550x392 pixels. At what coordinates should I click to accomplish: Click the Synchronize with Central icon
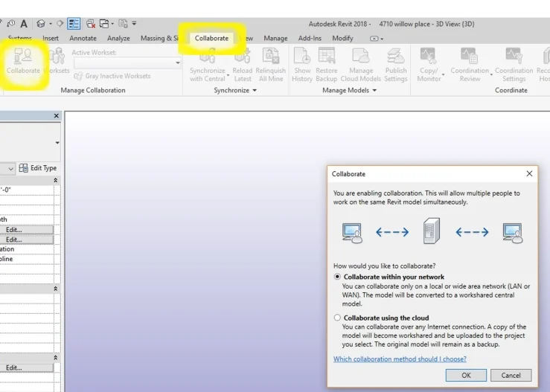(x=208, y=56)
